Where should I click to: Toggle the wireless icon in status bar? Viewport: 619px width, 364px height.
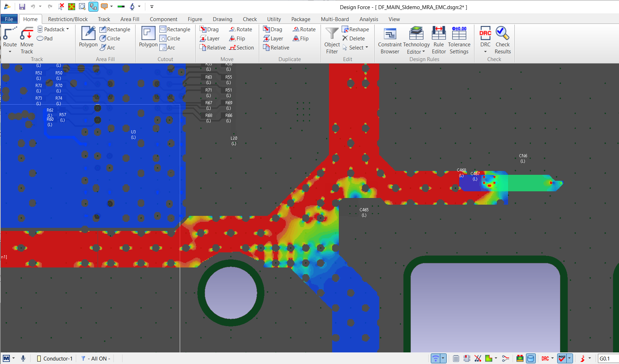click(x=435, y=358)
